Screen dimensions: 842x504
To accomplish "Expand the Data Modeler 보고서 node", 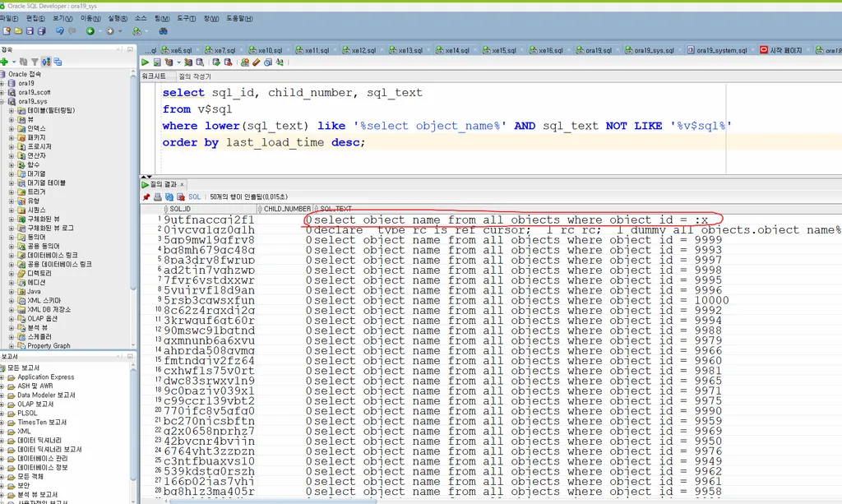I will pyautogui.click(x=3, y=395).
